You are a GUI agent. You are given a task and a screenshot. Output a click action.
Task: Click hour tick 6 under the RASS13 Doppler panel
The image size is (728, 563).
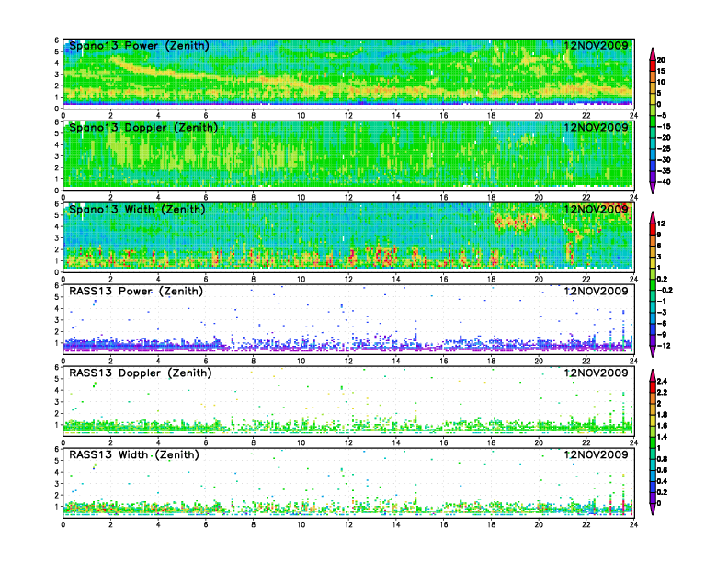click(x=206, y=442)
